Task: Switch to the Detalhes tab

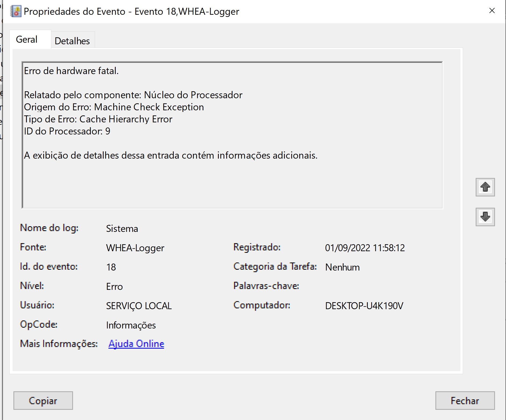Action: pyautogui.click(x=72, y=41)
